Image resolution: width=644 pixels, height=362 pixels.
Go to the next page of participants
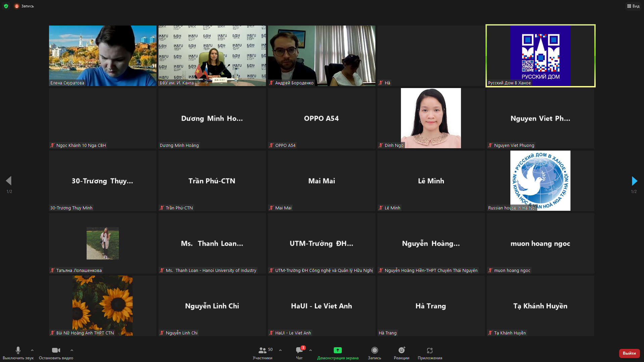coord(634,181)
